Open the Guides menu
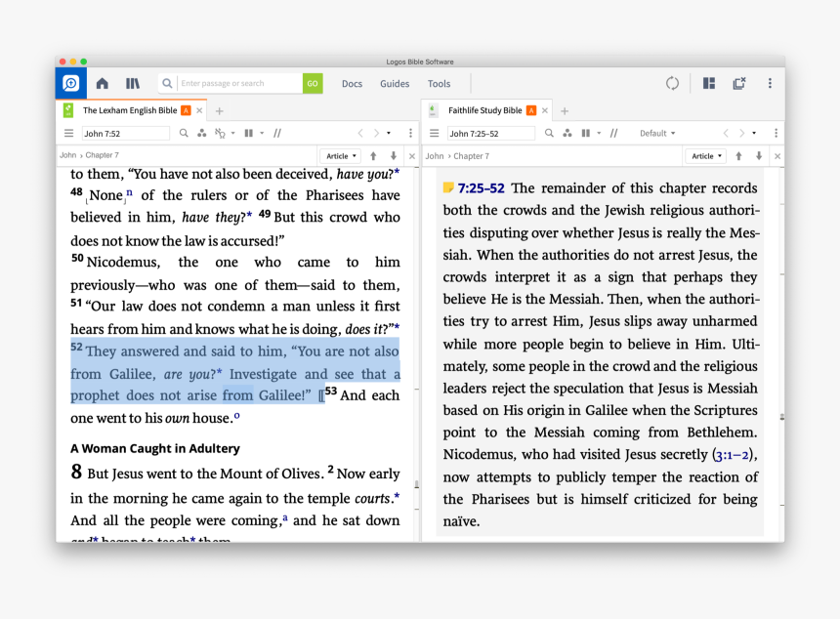 395,84
